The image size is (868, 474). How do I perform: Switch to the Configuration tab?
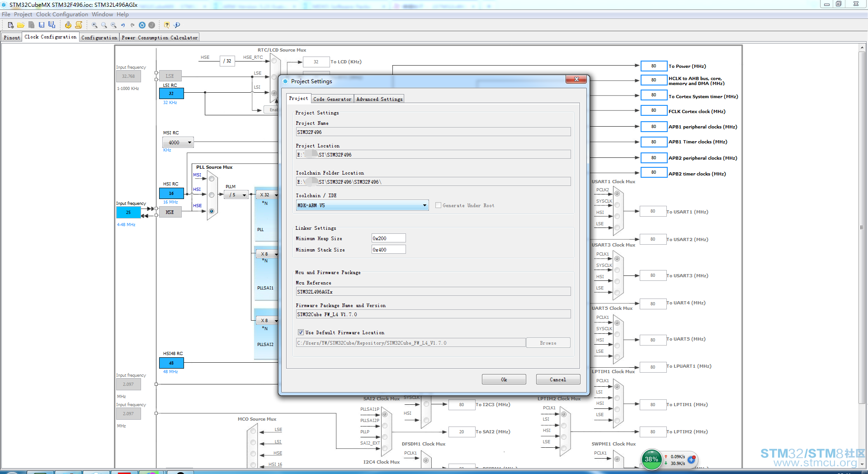tap(99, 38)
